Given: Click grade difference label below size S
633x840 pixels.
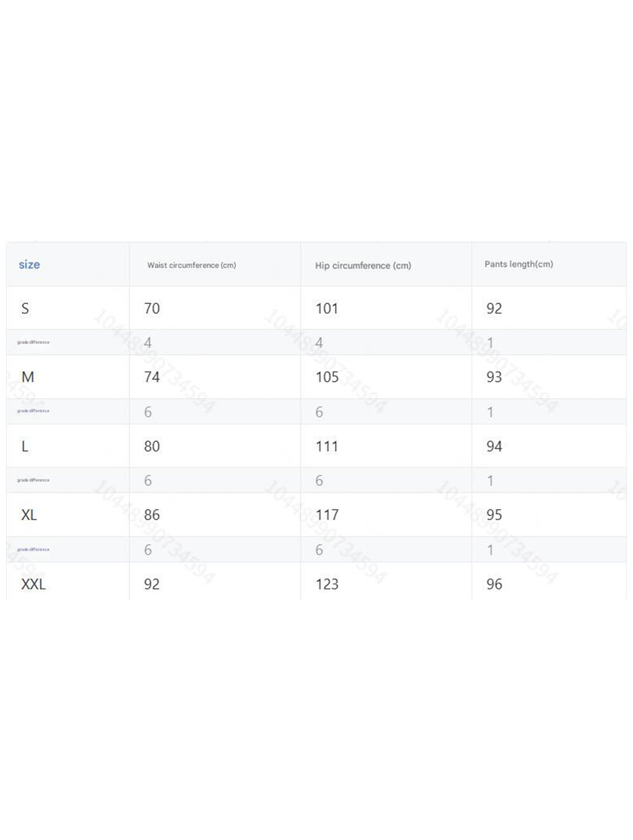Looking at the screenshot, I should (x=33, y=342).
